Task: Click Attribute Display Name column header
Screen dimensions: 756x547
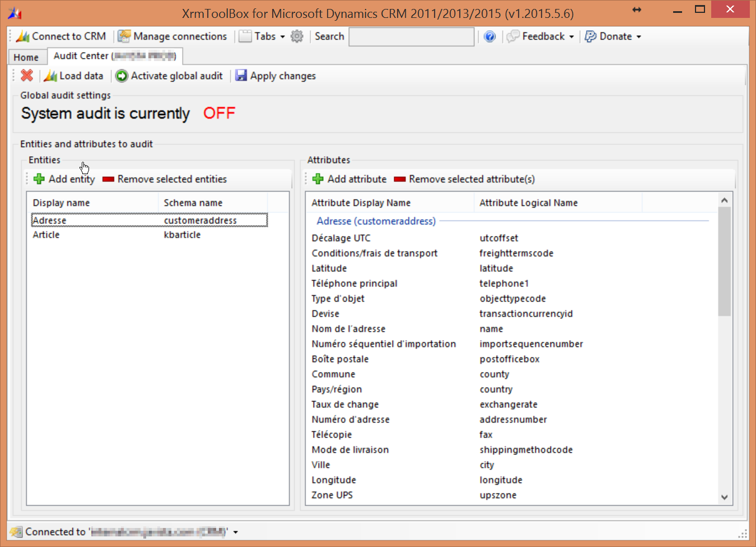Action: click(x=390, y=203)
